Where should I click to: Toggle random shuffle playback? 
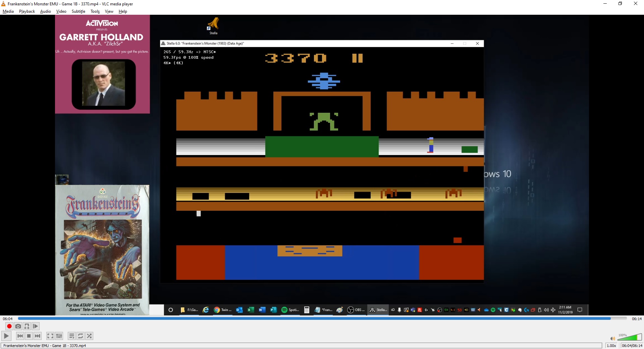click(x=89, y=336)
